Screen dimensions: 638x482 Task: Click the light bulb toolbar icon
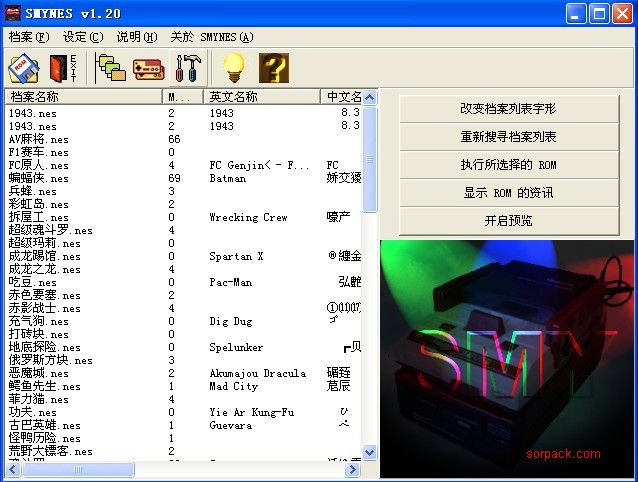tap(233, 68)
